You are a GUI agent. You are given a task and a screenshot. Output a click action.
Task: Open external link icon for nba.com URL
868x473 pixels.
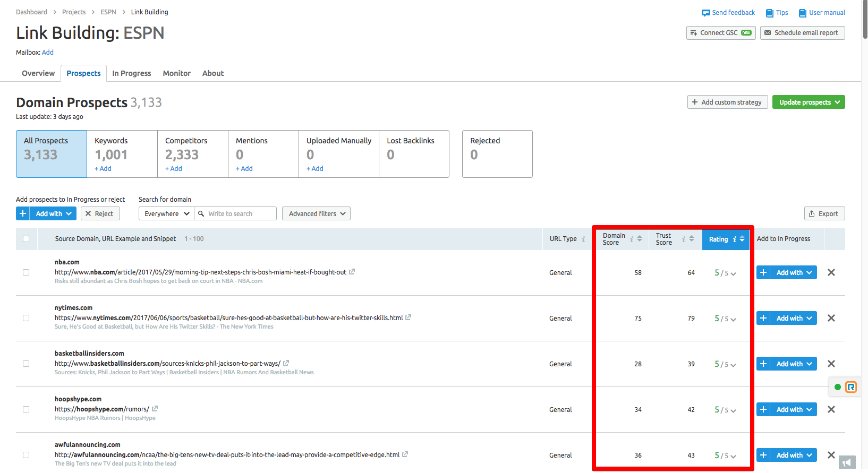[x=352, y=272]
